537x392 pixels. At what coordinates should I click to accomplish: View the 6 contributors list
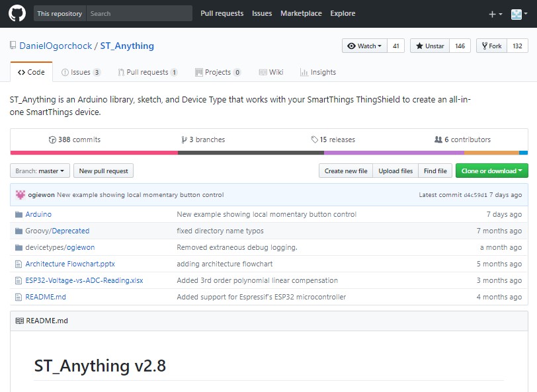463,139
